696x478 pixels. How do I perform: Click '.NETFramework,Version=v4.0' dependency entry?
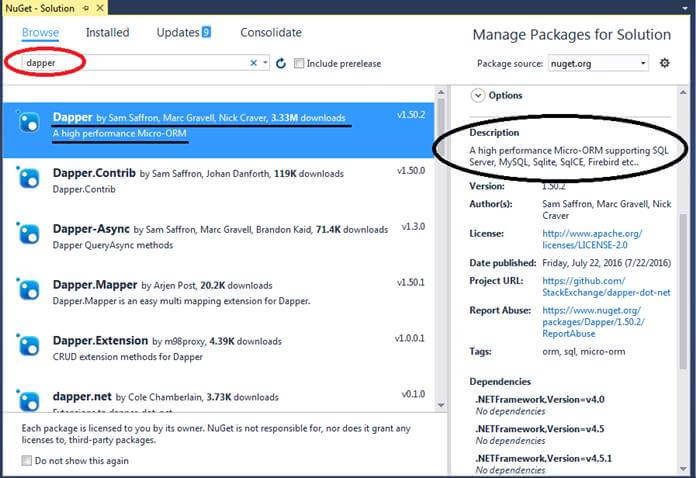[x=540, y=399]
